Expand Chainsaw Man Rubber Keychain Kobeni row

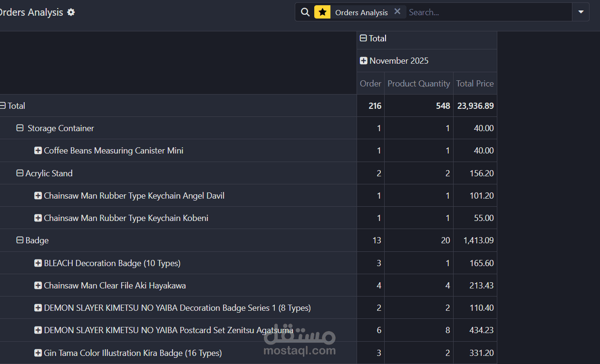pos(38,218)
